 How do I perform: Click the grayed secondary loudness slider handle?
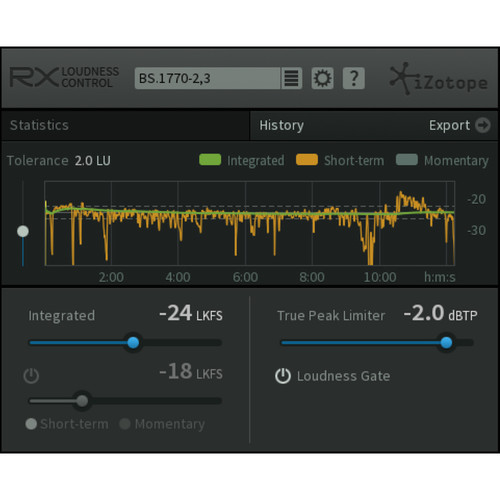82,401
